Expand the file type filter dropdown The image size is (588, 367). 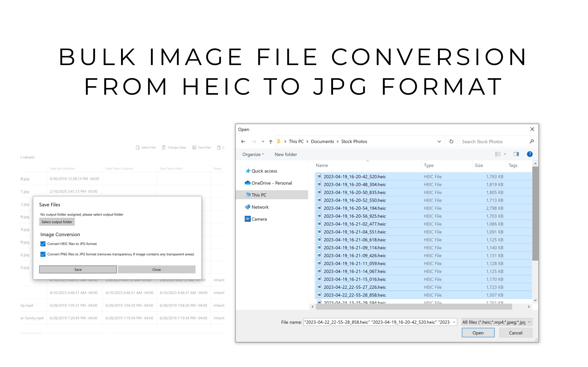click(x=529, y=322)
